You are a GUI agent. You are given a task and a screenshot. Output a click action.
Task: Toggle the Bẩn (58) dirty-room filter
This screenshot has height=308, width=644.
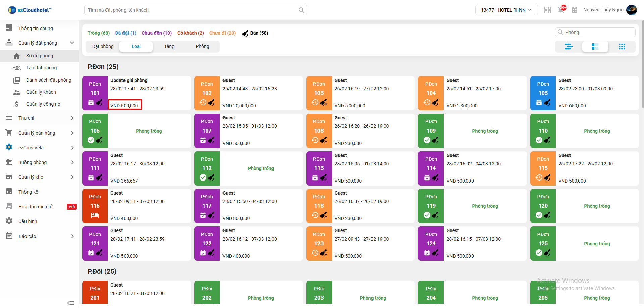click(x=255, y=33)
